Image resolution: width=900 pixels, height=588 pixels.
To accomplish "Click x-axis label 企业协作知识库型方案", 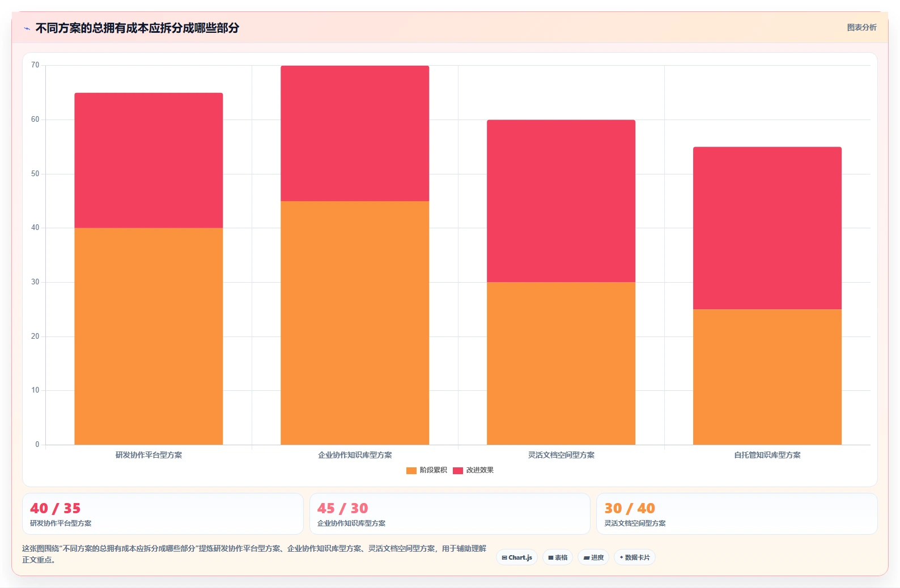I will (355, 455).
